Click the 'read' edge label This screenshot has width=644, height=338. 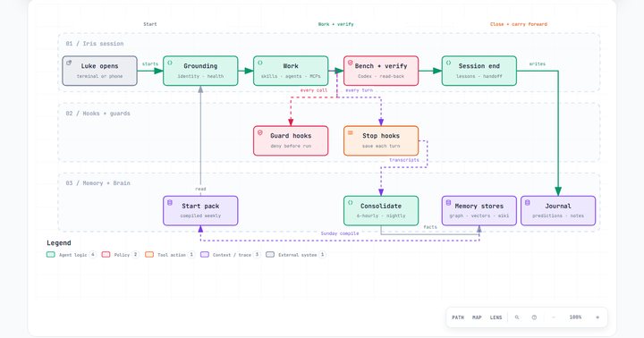(x=200, y=189)
